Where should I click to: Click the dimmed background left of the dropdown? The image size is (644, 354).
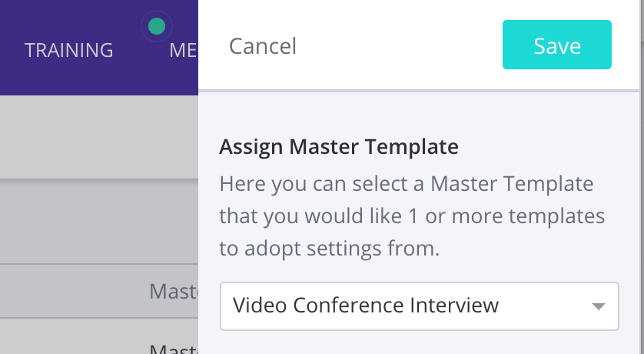click(x=100, y=223)
